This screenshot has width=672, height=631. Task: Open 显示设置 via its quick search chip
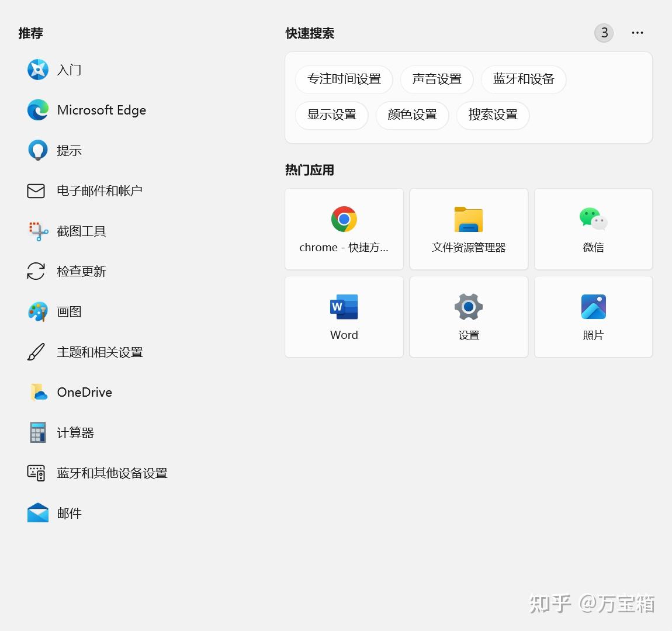click(331, 115)
